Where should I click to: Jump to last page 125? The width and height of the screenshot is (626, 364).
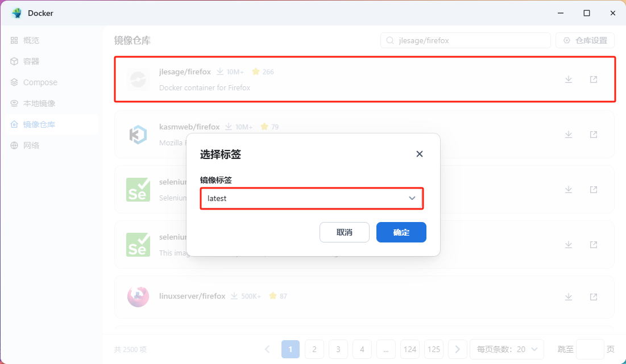[x=434, y=349]
